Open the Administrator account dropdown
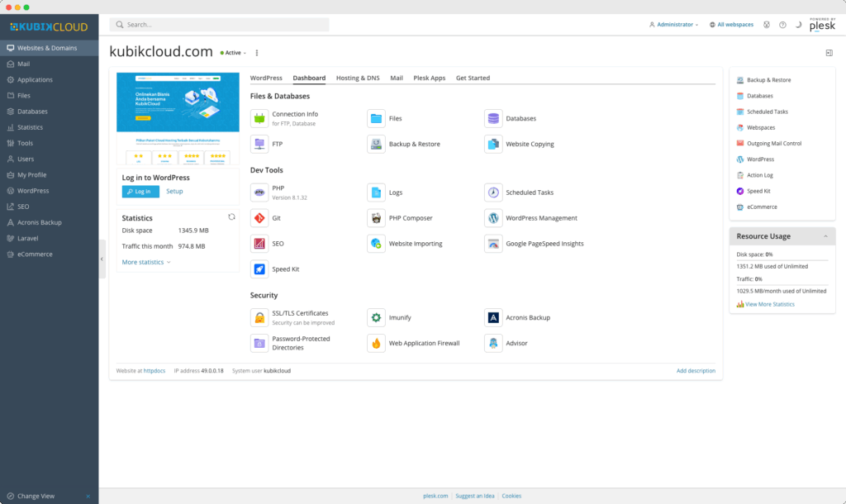 pos(674,25)
